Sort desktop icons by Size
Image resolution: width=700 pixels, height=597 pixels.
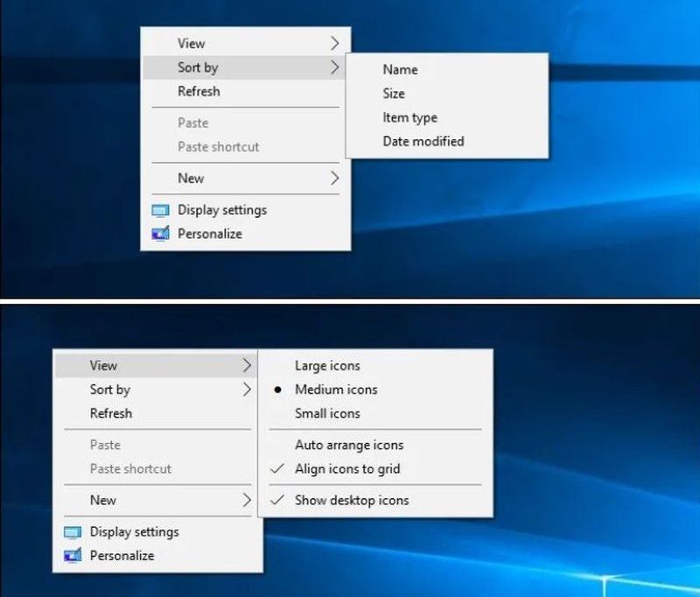click(x=447, y=94)
